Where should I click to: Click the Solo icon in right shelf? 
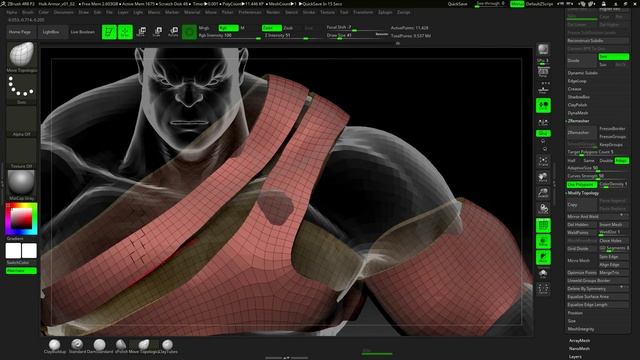(543, 273)
